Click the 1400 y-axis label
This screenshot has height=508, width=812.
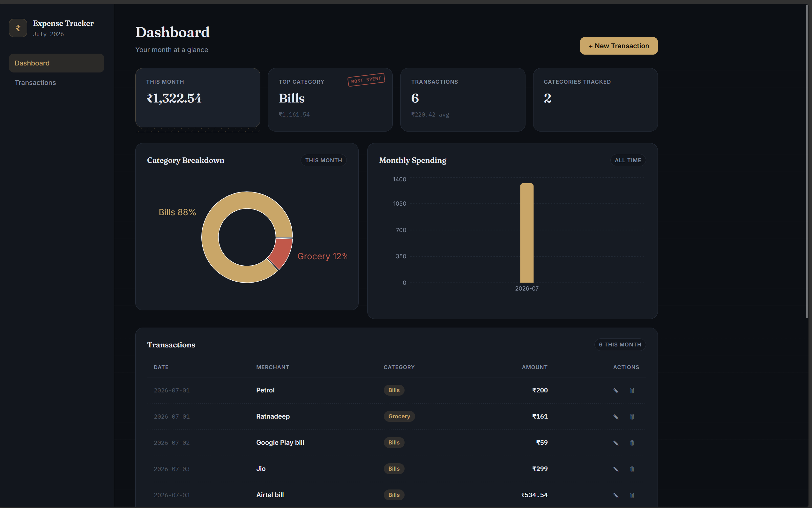(x=399, y=179)
